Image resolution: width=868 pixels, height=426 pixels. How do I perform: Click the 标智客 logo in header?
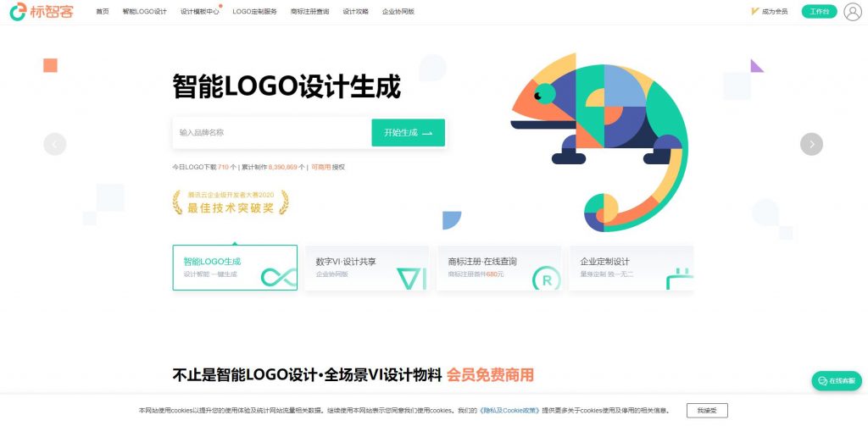[42, 11]
